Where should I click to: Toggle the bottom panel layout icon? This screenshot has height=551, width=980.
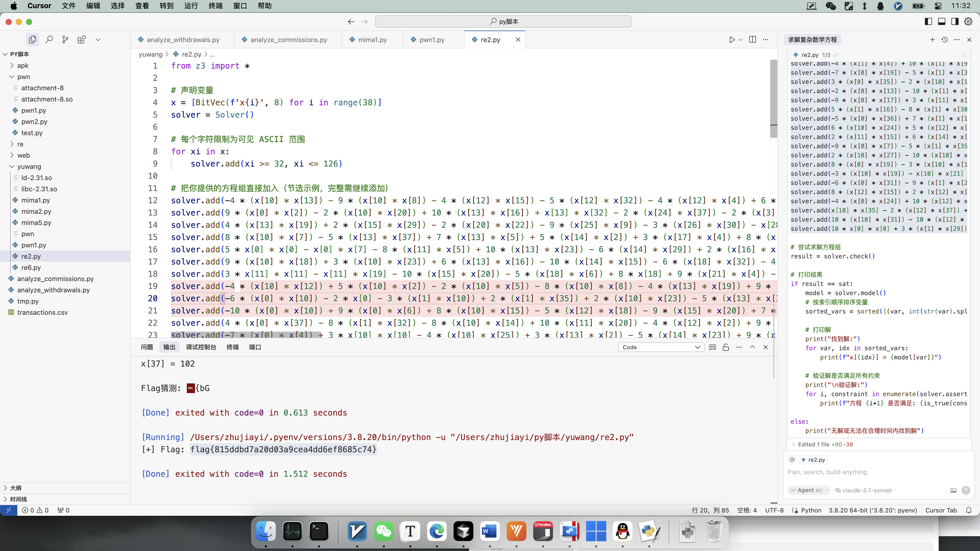(x=941, y=22)
